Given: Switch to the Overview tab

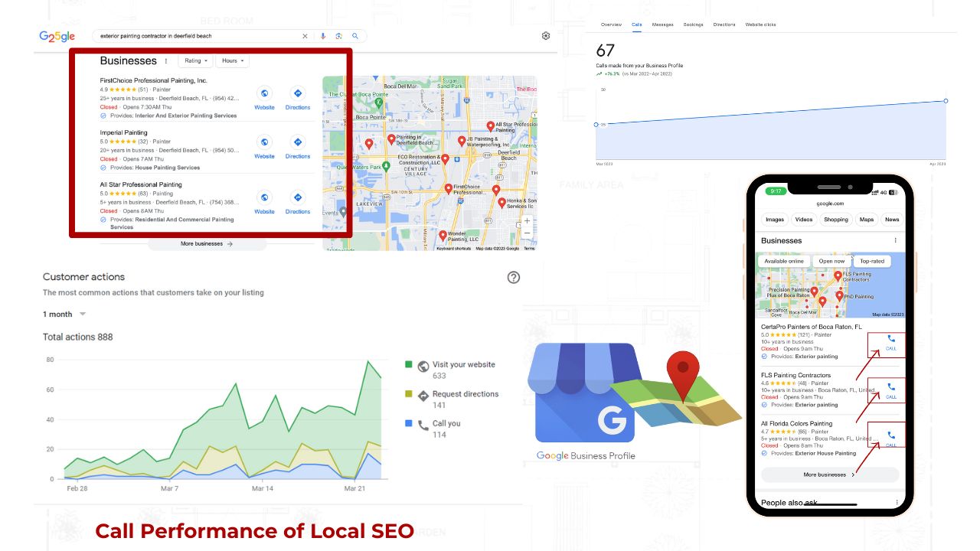Looking at the screenshot, I should (x=611, y=24).
